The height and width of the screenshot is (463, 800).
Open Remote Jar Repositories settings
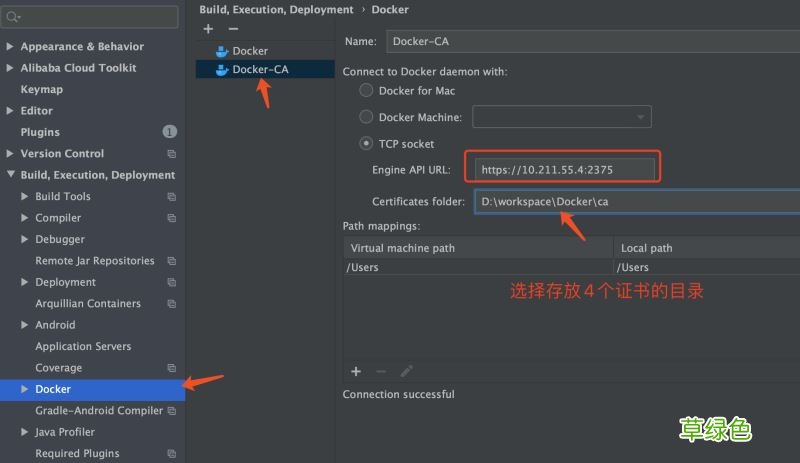tap(94, 261)
